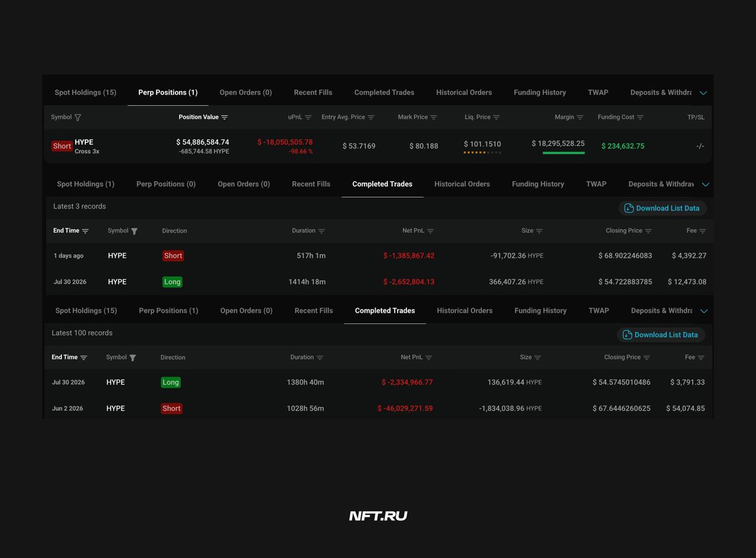Click Closing Price sort icon in Latest 3 records table
756x558 pixels.
coord(648,231)
